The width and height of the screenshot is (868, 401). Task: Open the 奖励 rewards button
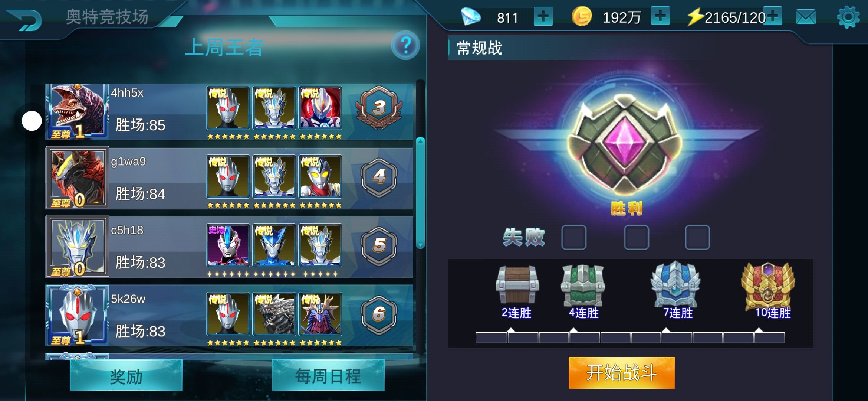pyautogui.click(x=126, y=375)
